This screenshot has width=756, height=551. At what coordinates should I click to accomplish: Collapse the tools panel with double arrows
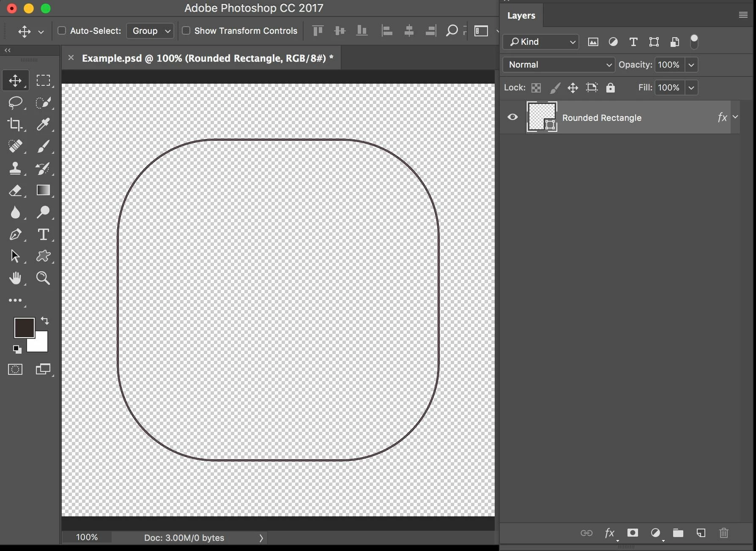pyautogui.click(x=8, y=50)
